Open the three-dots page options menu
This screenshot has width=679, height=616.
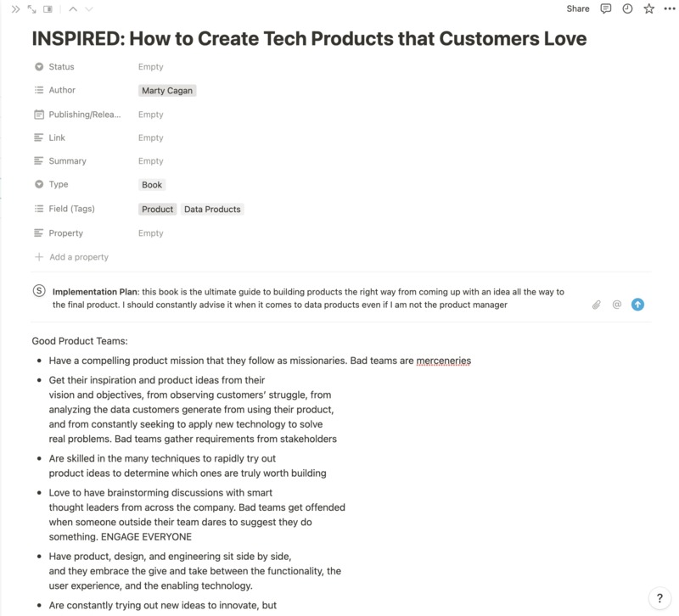point(670,8)
